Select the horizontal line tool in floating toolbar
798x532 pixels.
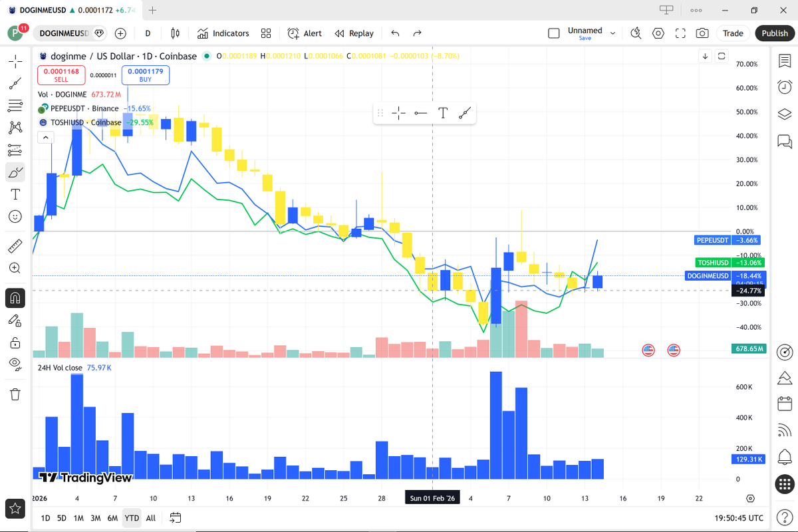420,113
